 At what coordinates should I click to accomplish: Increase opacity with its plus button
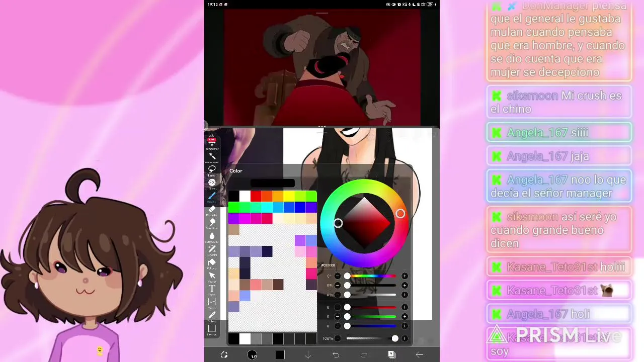coord(405,338)
